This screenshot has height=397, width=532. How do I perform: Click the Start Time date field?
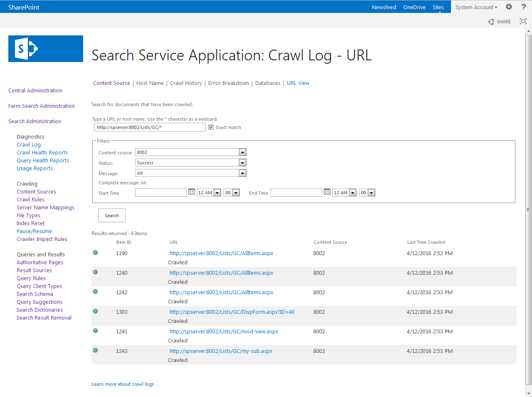(161, 192)
